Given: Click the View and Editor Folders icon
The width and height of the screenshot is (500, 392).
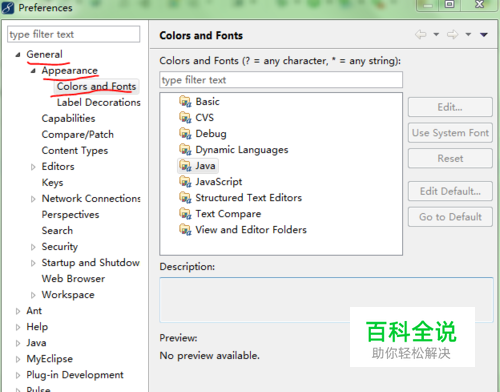Looking at the screenshot, I should [x=185, y=229].
